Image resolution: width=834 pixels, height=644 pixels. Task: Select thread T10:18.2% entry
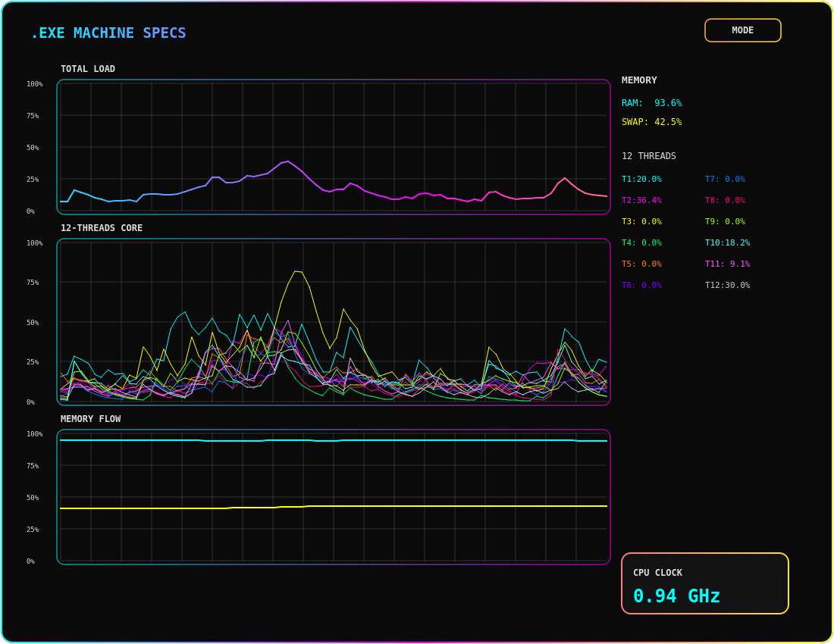pyautogui.click(x=727, y=243)
